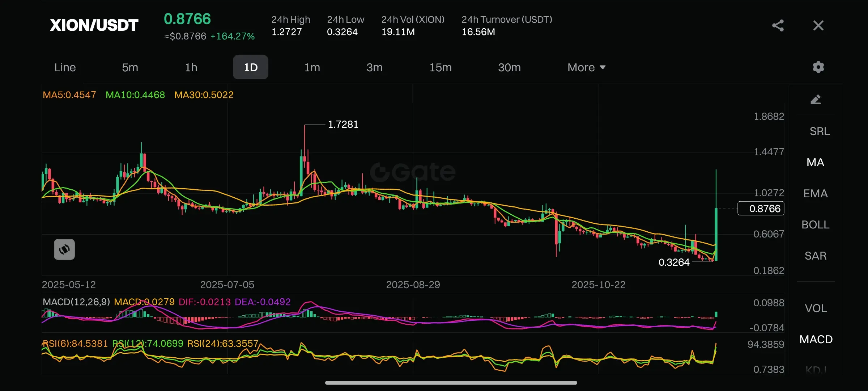The image size is (868, 391).
Task: Select the 15m timeframe tab
Action: 441,67
